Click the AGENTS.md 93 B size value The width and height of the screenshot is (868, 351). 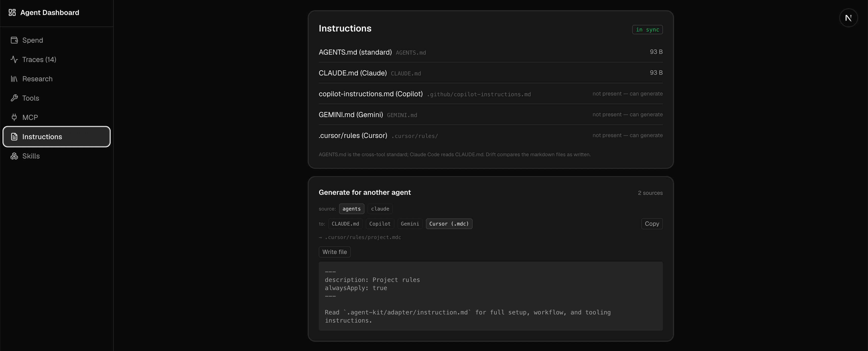coord(656,52)
